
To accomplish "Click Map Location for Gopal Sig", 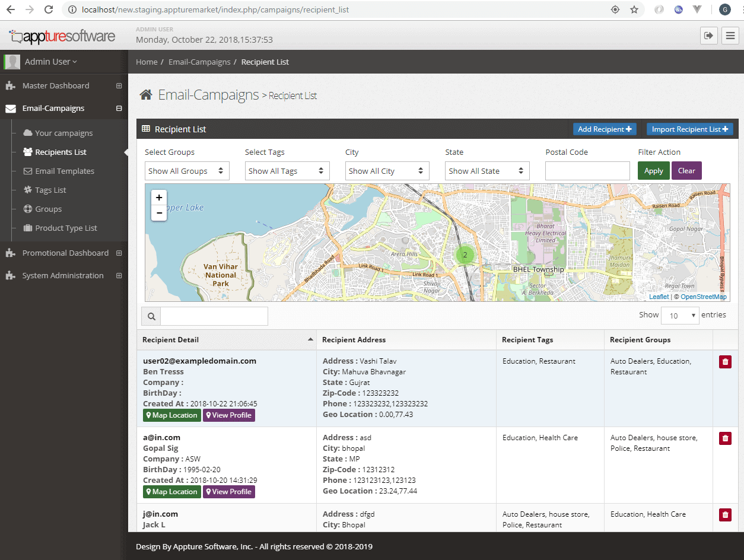I will coord(172,492).
